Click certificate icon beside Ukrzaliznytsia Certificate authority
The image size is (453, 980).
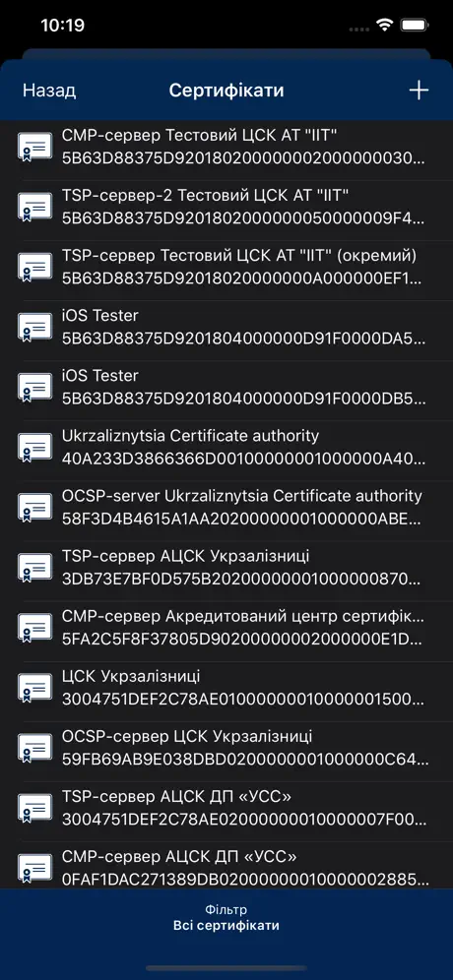34,448
